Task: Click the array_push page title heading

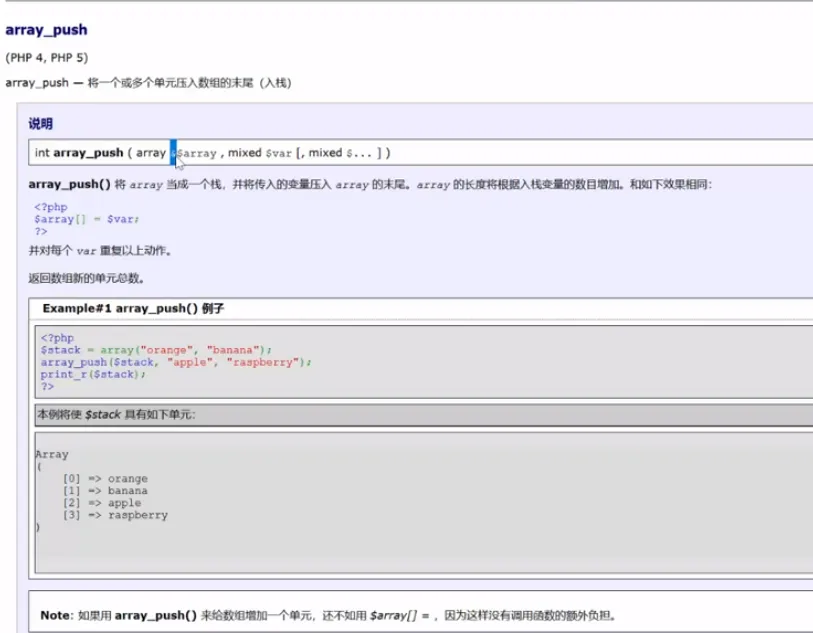Action: pos(46,30)
